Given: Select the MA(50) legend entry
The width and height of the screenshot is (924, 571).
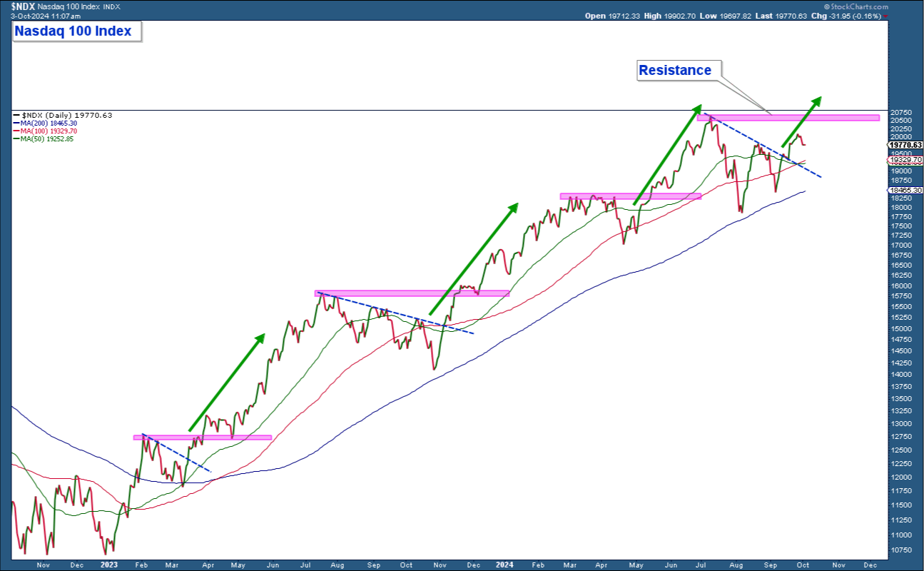Looking at the screenshot, I should 48,139.
